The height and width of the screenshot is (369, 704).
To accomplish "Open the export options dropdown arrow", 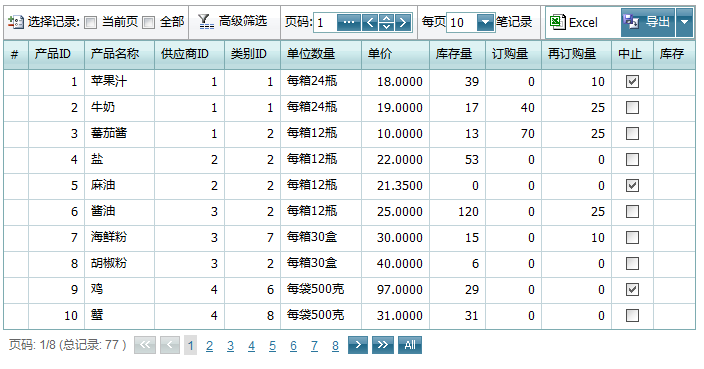I will click(685, 22).
